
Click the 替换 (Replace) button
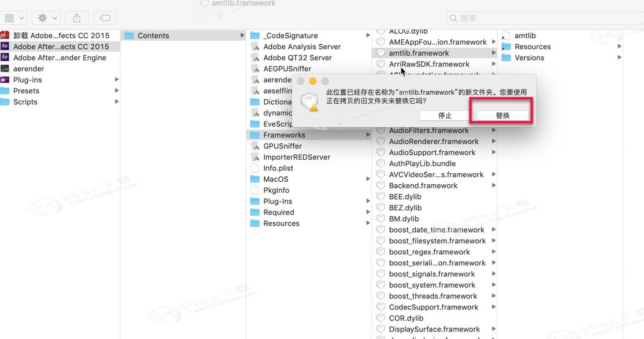(502, 115)
